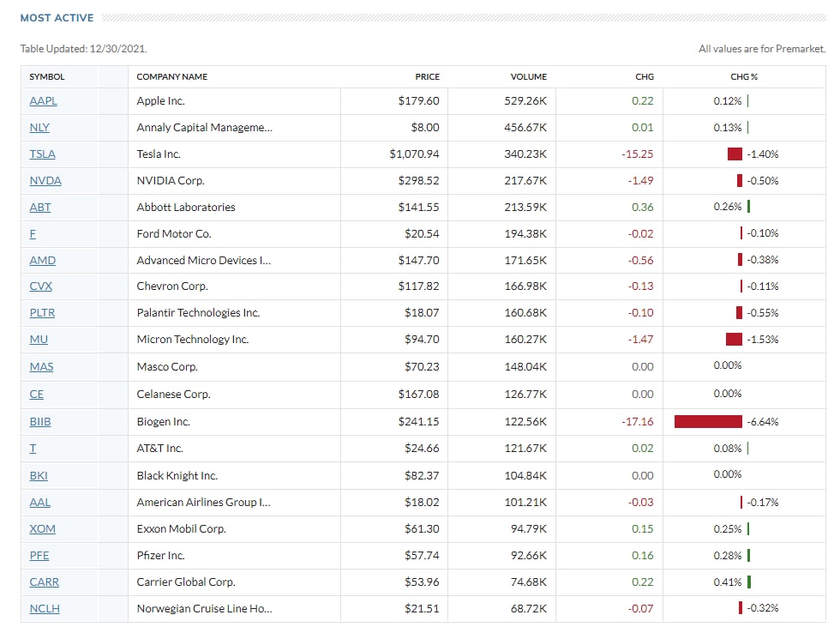
Task: Click the MOST ACTIVE section heading
Action: (x=57, y=18)
